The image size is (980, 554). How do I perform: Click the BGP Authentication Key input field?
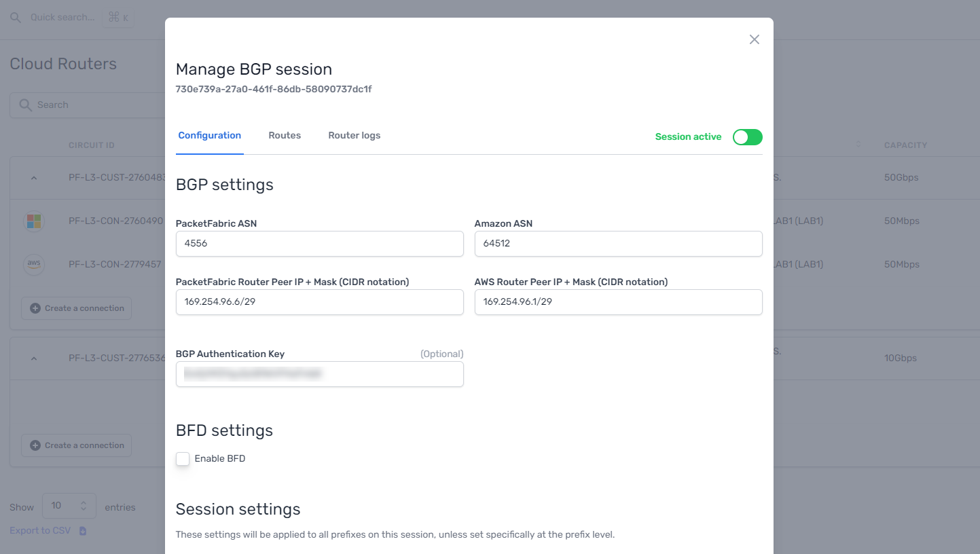pos(319,374)
